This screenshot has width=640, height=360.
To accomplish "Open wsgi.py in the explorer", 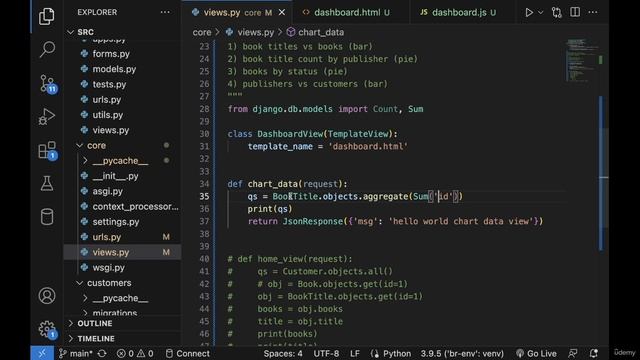I will [108, 268].
